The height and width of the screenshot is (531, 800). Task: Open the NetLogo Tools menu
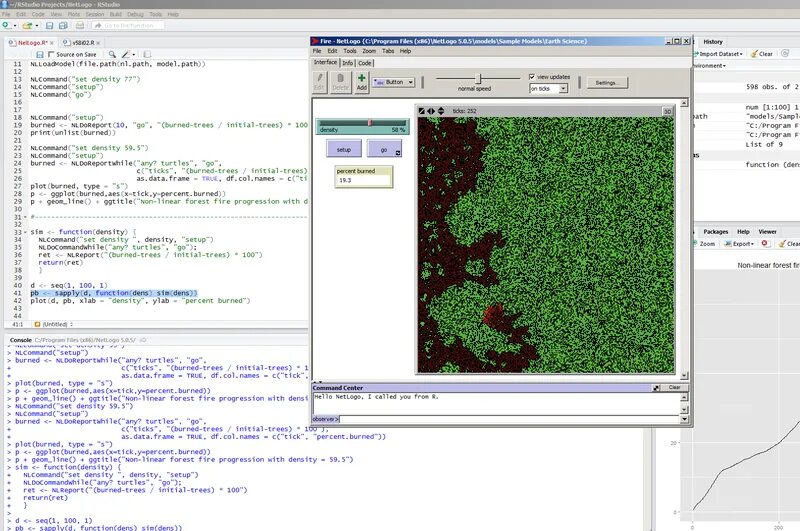[349, 51]
